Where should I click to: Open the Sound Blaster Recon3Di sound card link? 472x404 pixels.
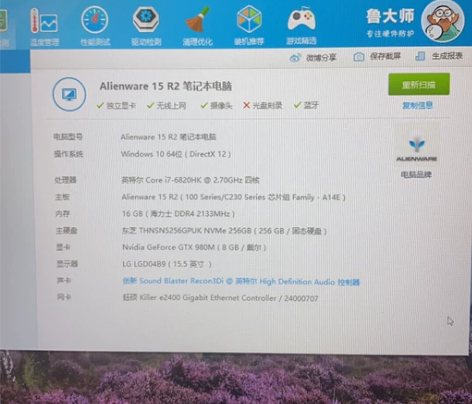point(241,281)
